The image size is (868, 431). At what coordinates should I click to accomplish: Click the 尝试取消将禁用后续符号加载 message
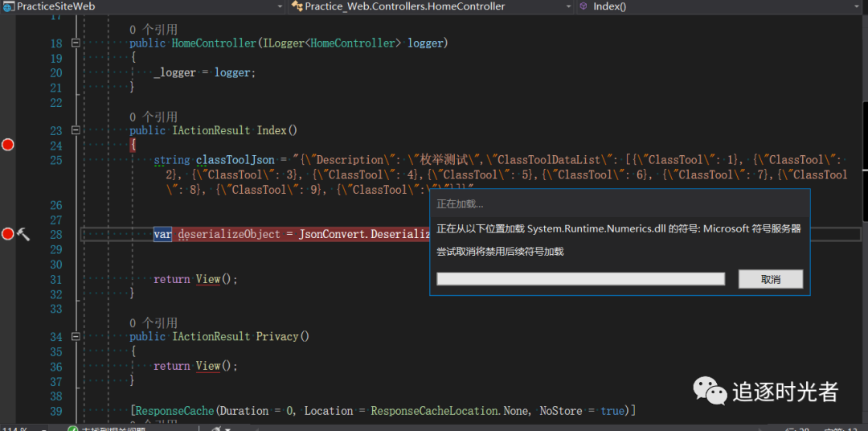click(x=501, y=252)
